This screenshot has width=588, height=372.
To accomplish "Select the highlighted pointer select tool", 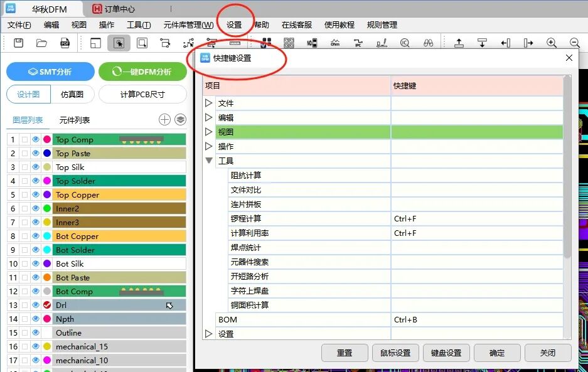I will (119, 43).
